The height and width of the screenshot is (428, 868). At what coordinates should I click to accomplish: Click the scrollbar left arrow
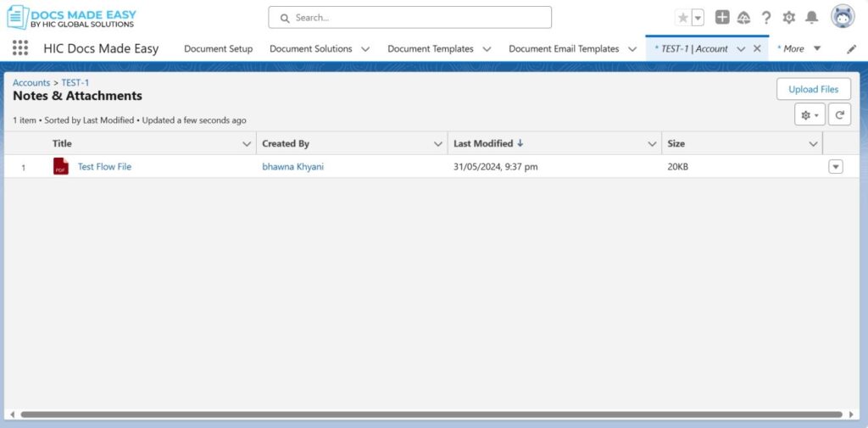tap(12, 414)
